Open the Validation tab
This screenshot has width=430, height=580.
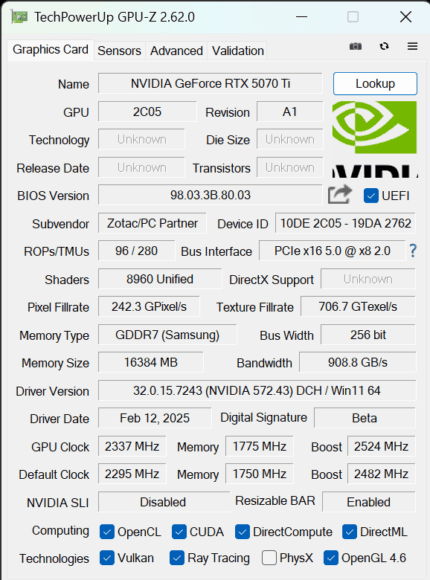[238, 51]
